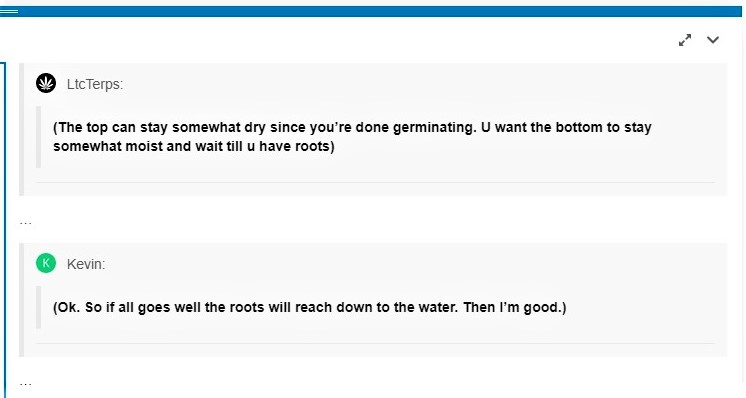Open LtcTerps' cannabis leaf avatar
The width and height of the screenshot is (746, 398).
(46, 83)
